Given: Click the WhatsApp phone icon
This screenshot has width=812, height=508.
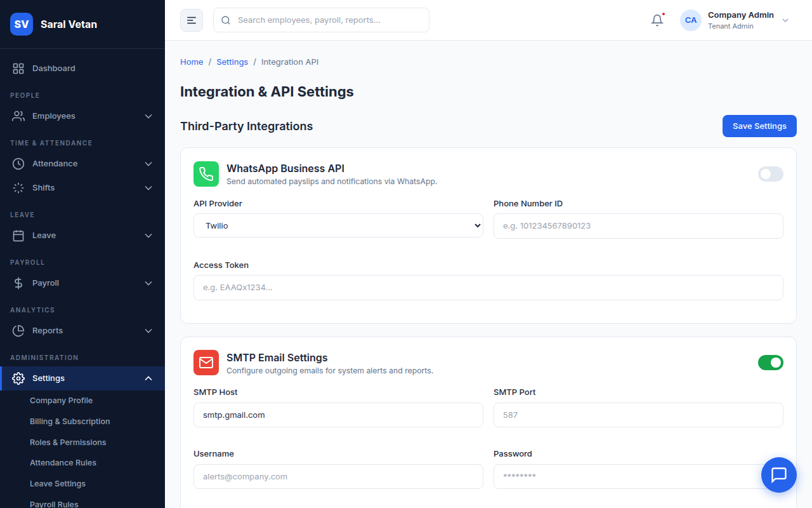Looking at the screenshot, I should [x=206, y=174].
